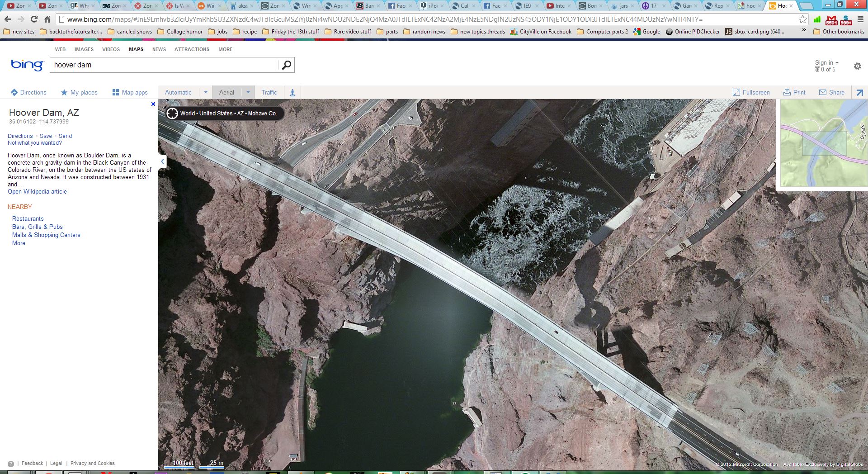Collapse the left sidebar with the chevron
The width and height of the screenshot is (868, 474).
pos(162,161)
